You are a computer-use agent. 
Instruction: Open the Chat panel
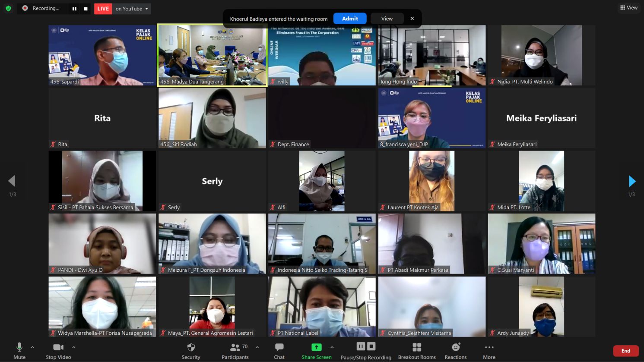(279, 348)
